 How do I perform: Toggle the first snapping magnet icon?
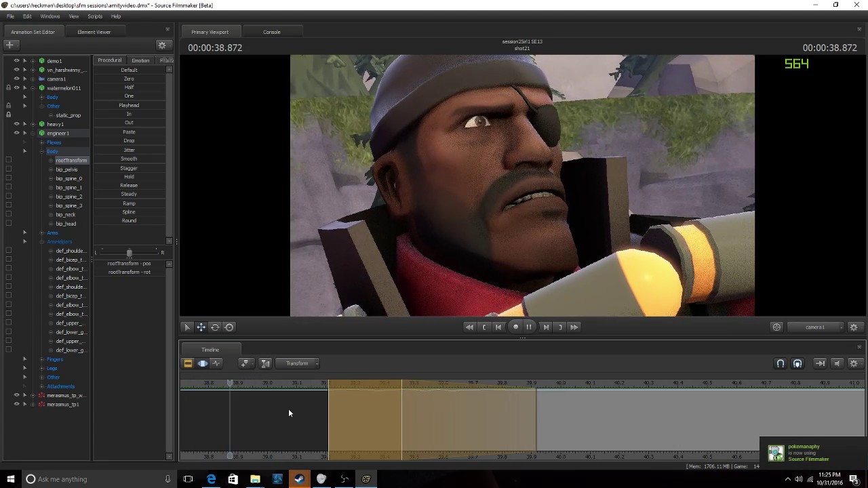click(781, 363)
